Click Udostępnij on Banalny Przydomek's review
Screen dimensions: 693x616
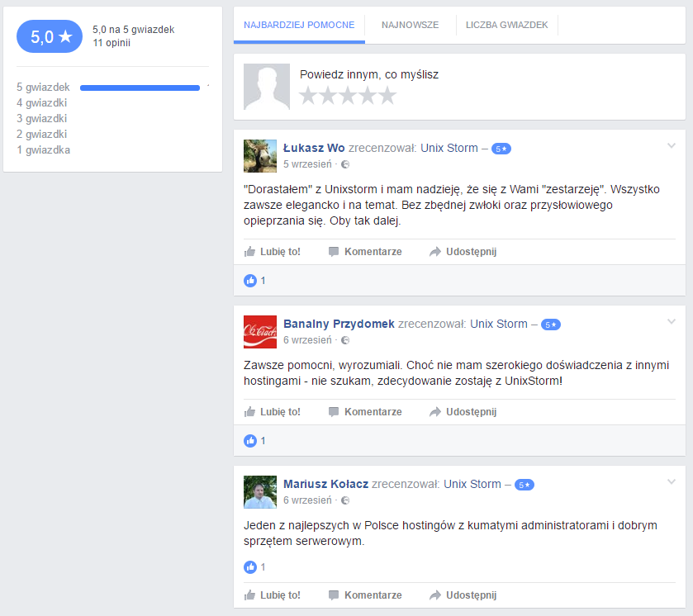(x=471, y=412)
